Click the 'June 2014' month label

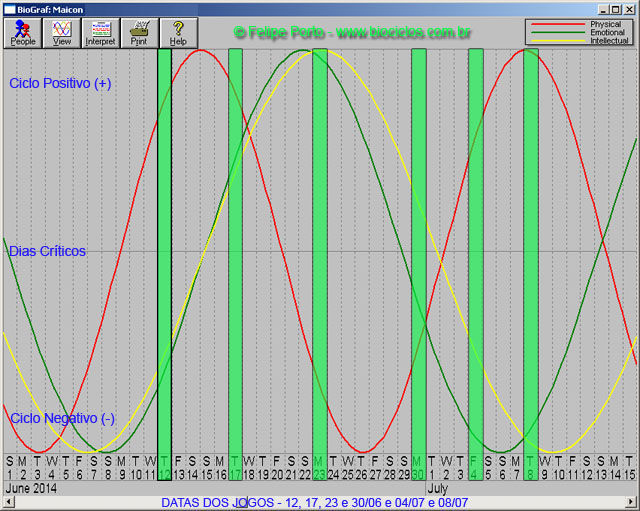[31, 488]
